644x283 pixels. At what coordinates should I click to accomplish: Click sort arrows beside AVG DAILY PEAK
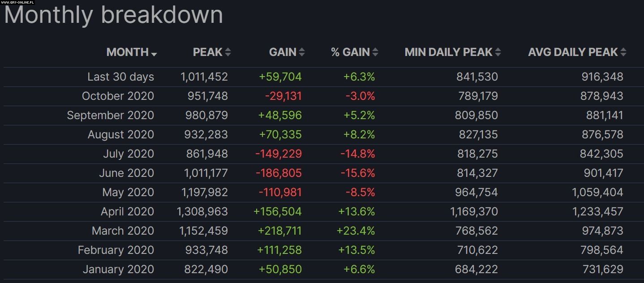(x=623, y=52)
